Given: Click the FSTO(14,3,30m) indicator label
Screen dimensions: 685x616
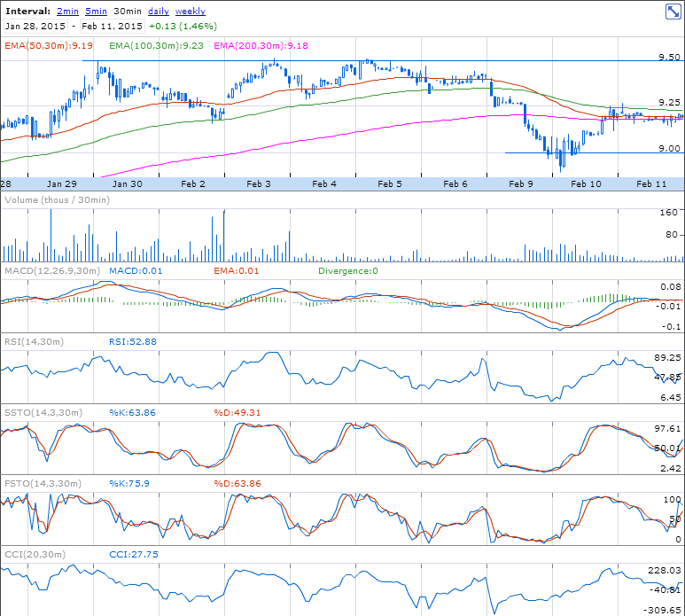Looking at the screenshot, I should [x=43, y=483].
